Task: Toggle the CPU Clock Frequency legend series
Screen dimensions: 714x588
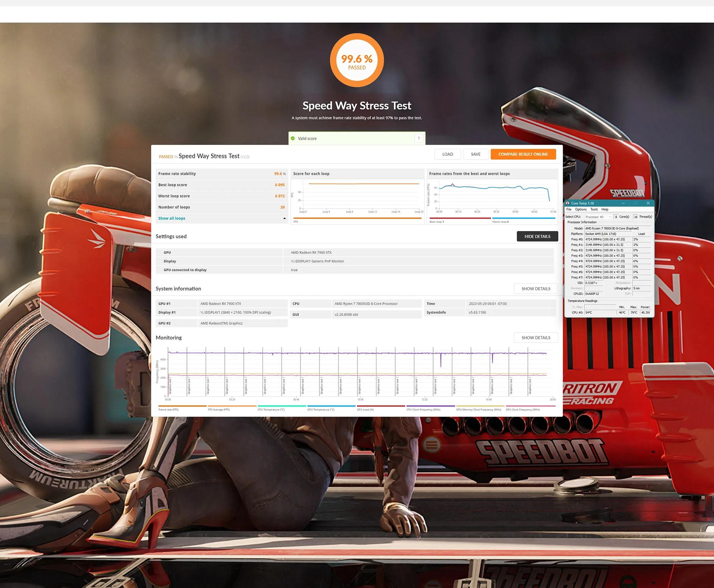Action: click(x=431, y=408)
